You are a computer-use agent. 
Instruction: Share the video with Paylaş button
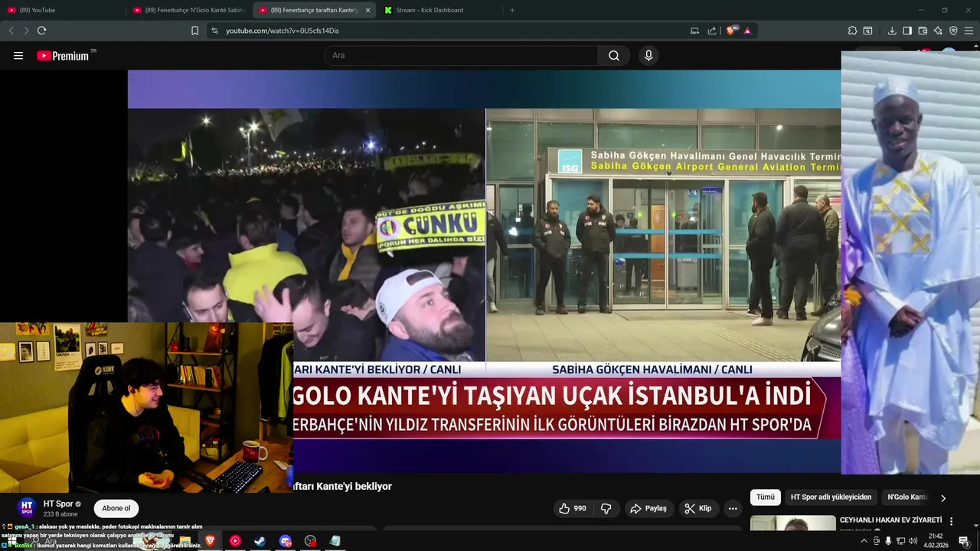coord(648,508)
